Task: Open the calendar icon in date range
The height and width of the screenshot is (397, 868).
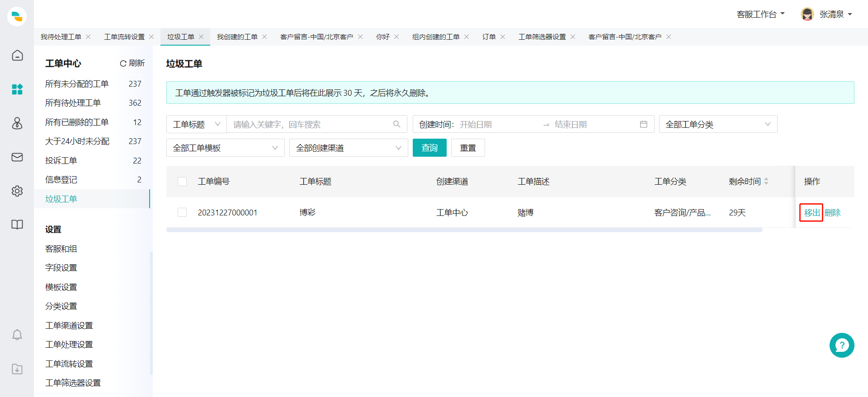Action: (644, 124)
